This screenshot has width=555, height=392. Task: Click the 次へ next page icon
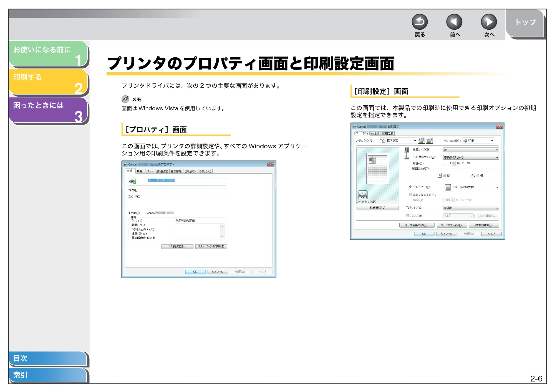tap(489, 22)
